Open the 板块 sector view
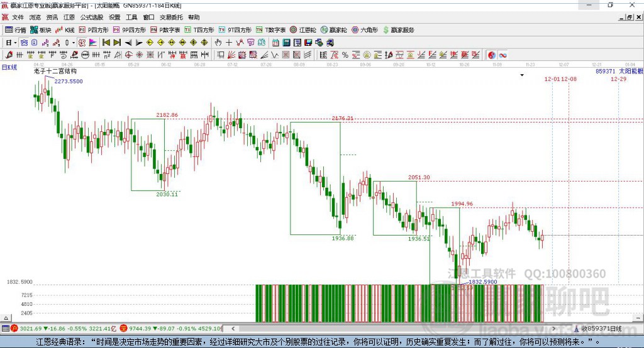644x348 pixels. point(41,30)
